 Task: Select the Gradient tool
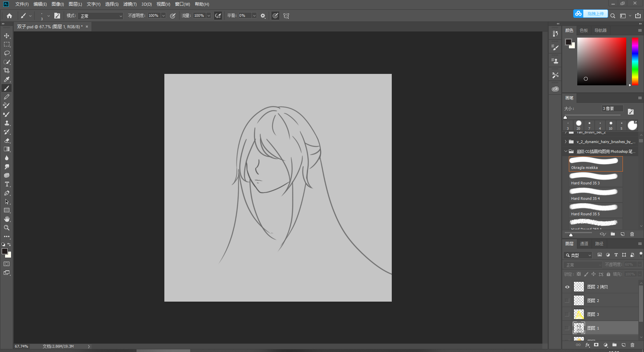click(x=7, y=149)
